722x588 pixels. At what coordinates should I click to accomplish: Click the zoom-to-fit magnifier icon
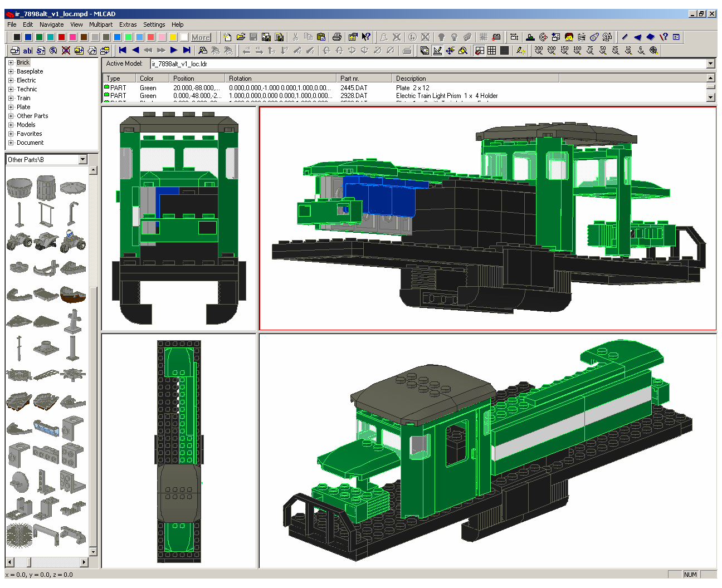(x=654, y=50)
